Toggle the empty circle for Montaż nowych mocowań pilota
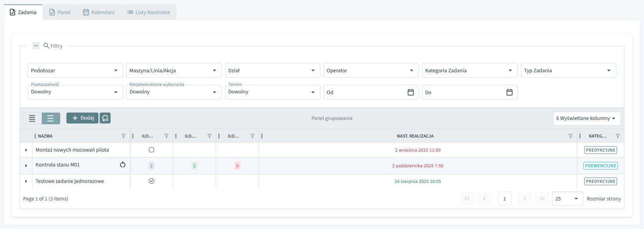The height and width of the screenshot is (229, 644). click(x=152, y=150)
